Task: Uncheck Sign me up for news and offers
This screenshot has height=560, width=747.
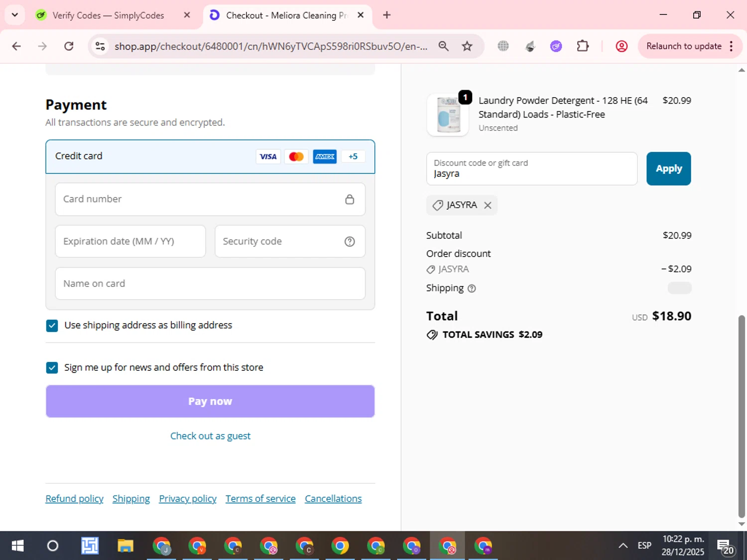Action: [x=52, y=368]
